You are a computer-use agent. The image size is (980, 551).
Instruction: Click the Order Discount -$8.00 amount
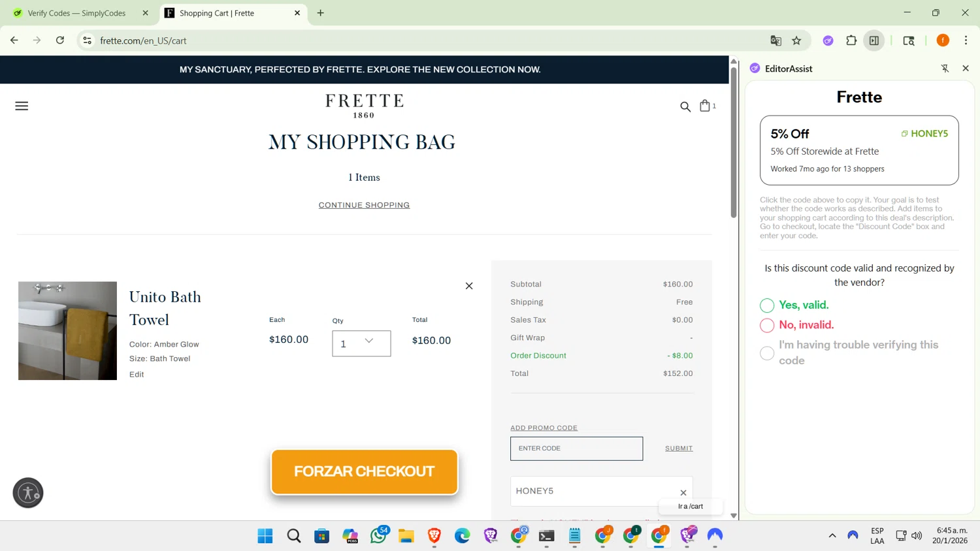(680, 356)
